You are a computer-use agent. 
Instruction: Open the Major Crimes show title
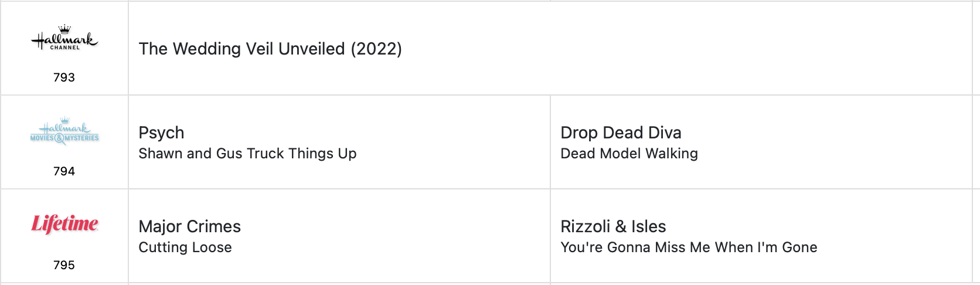coord(189,226)
